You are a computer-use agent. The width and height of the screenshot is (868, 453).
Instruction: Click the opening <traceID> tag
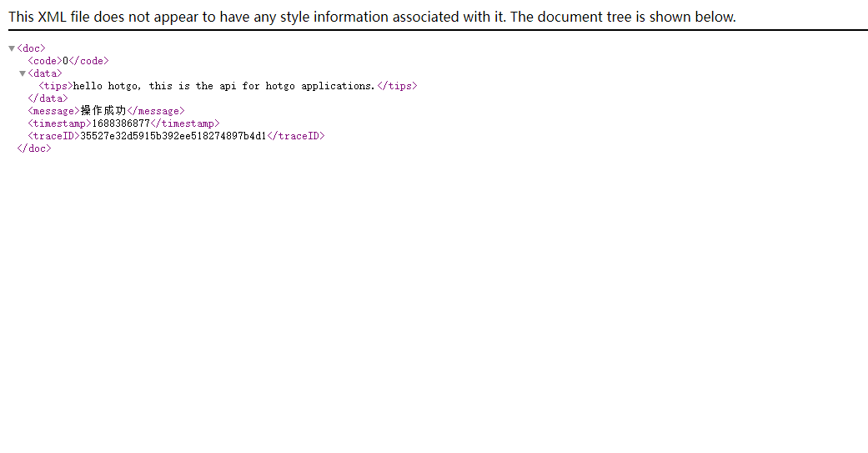pyautogui.click(x=53, y=136)
